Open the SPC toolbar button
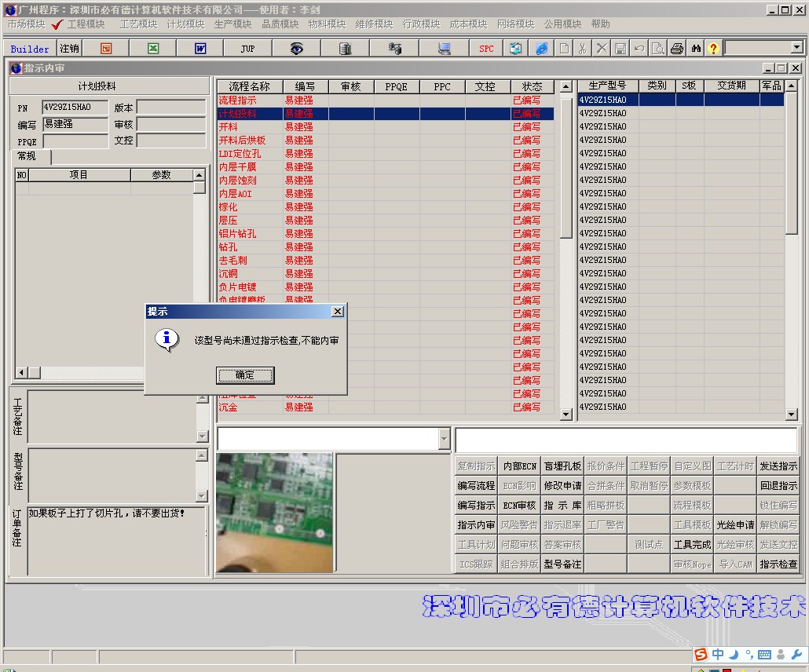809x672 pixels. coord(486,49)
